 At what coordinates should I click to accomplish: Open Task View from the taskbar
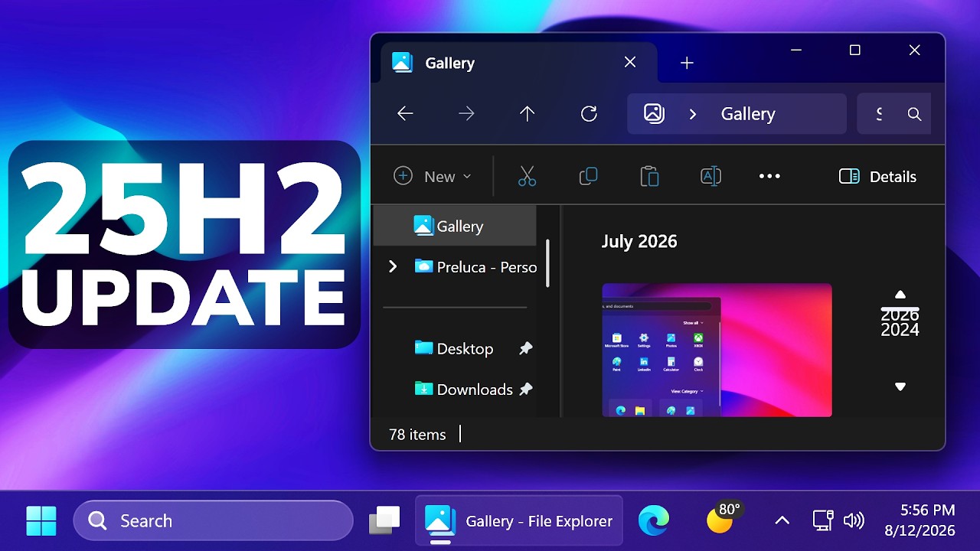384,520
